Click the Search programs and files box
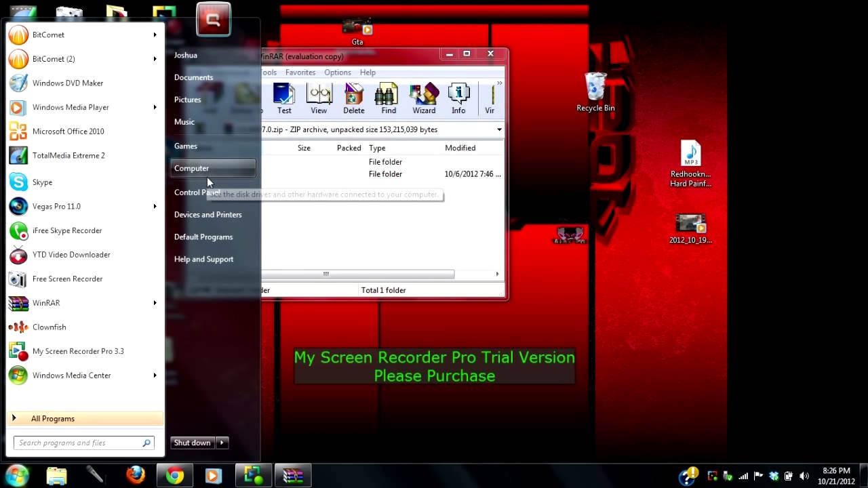This screenshot has height=488, width=868. tap(84, 443)
